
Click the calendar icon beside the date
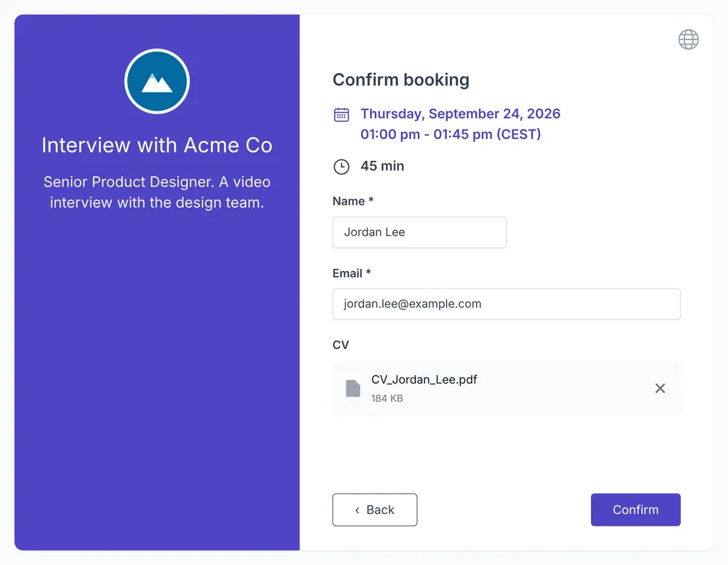click(x=341, y=114)
